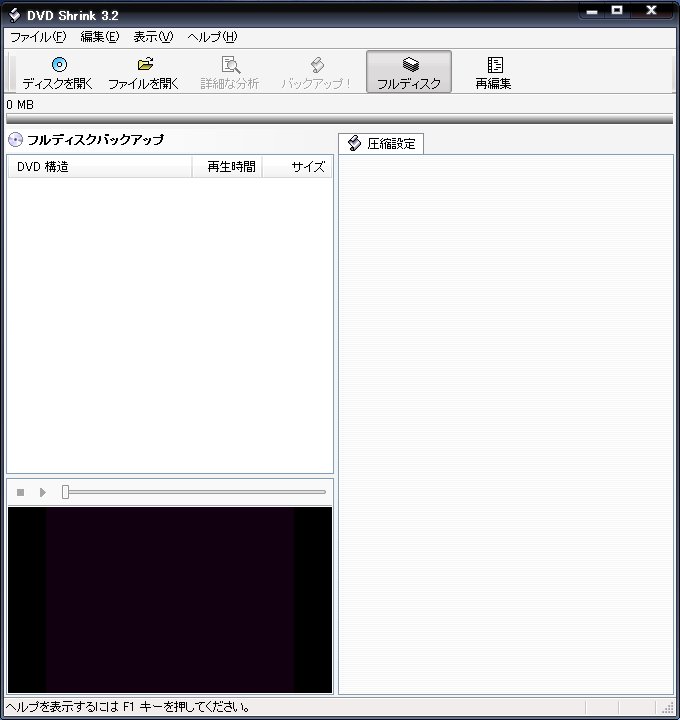This screenshot has height=720, width=680.
Task: Click the 0 MB size label
Action: point(20,105)
